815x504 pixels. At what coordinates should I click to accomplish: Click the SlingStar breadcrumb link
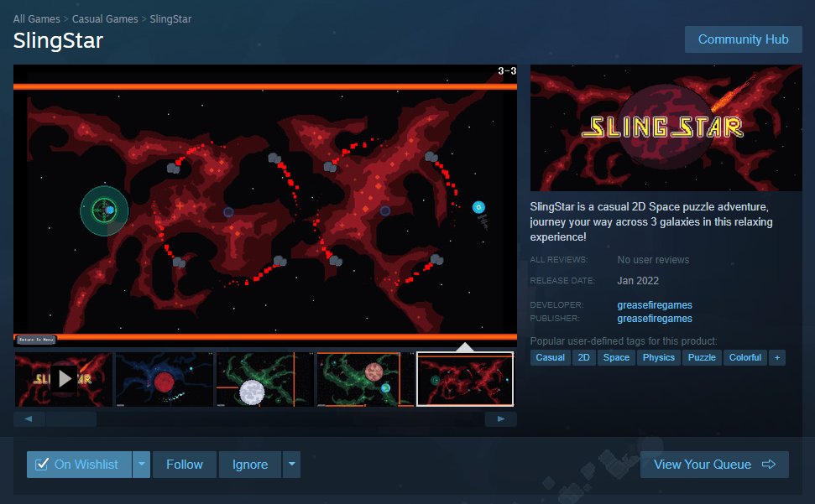click(x=170, y=19)
